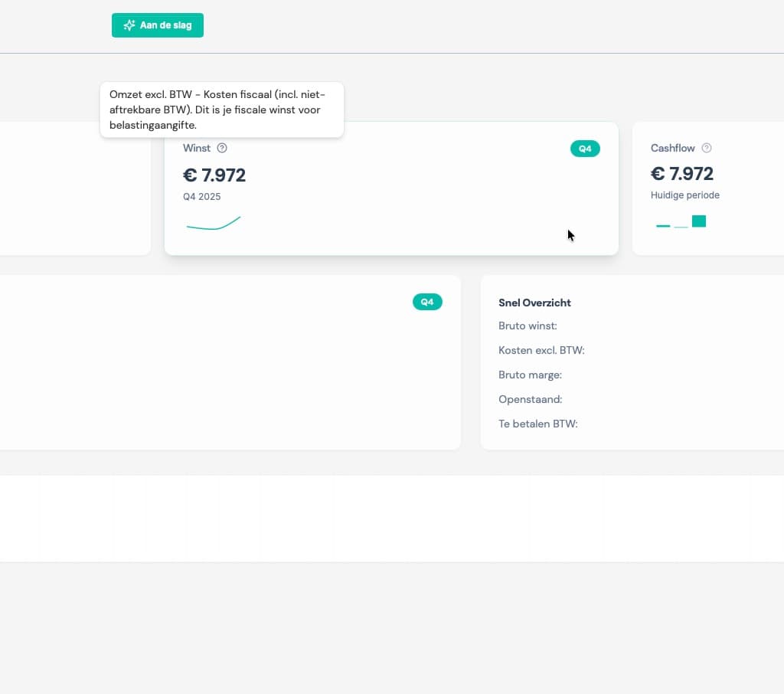Click the Q4 badge above Snel Overzicht row

tap(427, 302)
